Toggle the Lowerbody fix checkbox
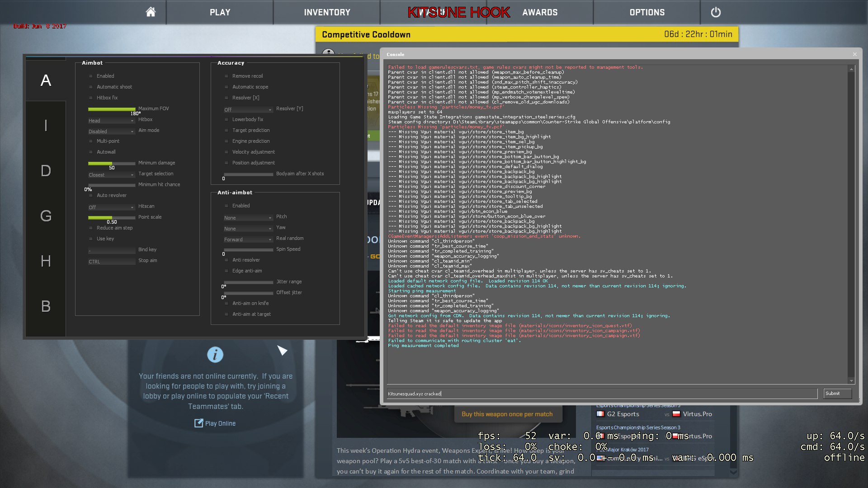 point(226,119)
